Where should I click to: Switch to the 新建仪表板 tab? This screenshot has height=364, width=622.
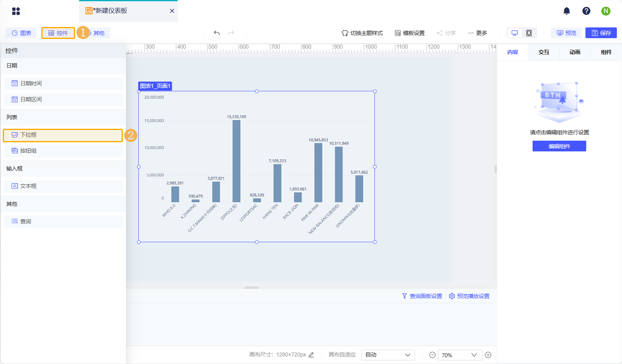click(128, 11)
